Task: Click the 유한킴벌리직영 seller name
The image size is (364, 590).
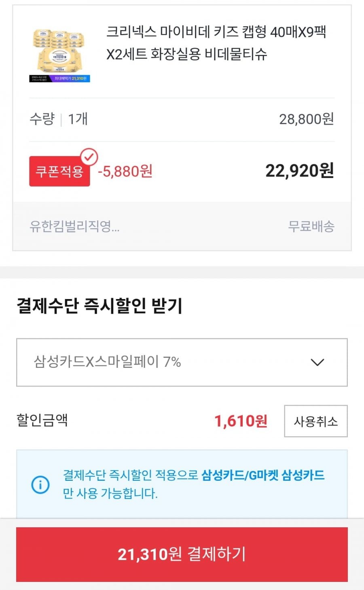Action: [74, 226]
